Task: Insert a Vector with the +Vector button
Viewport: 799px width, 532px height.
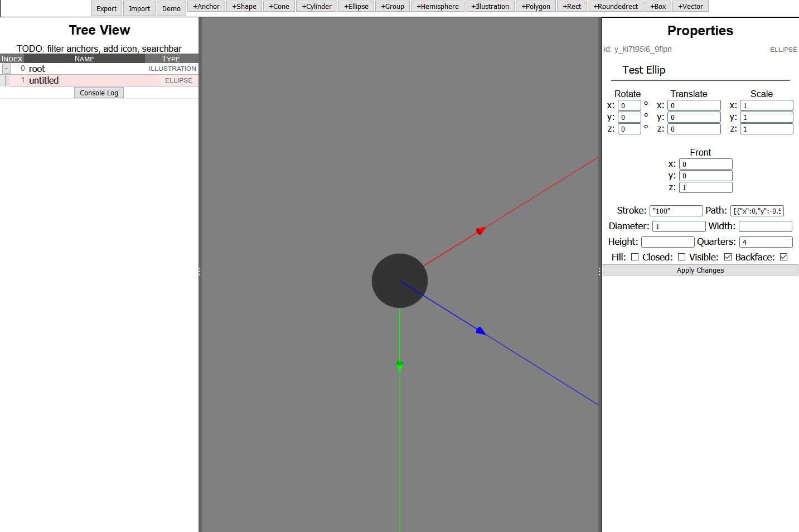Action: coord(690,7)
